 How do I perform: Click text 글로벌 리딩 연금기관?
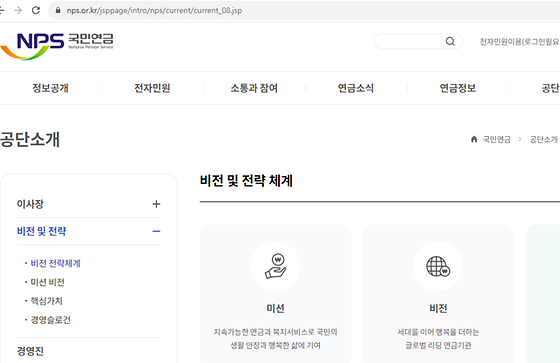pos(438,345)
